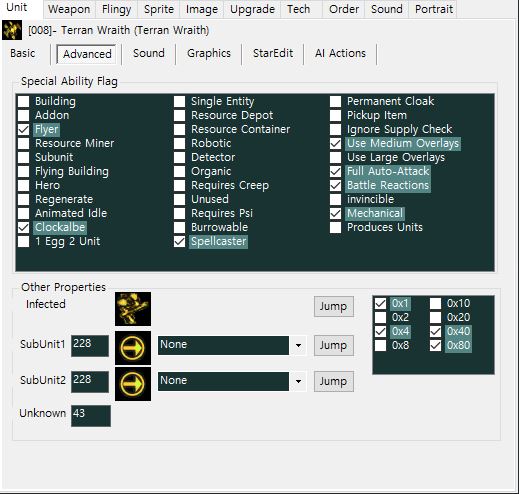Check the Resource Depot flag
Screen dimensions: 519x494
click(x=180, y=115)
